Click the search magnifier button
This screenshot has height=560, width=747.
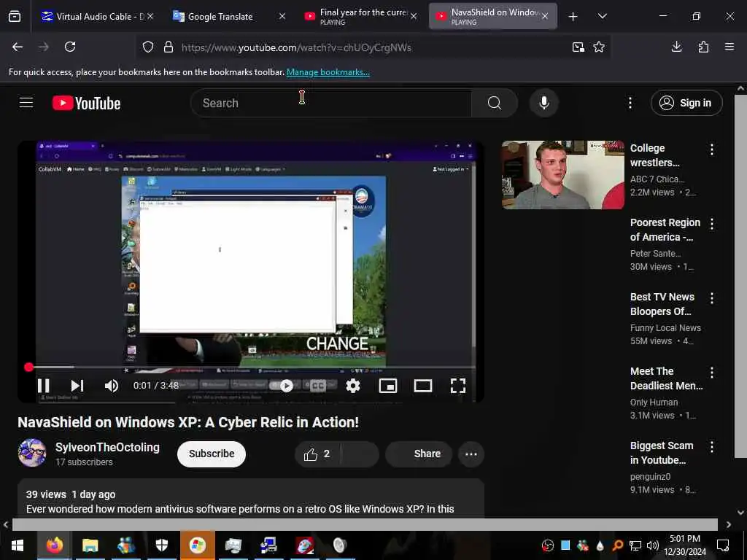click(495, 103)
